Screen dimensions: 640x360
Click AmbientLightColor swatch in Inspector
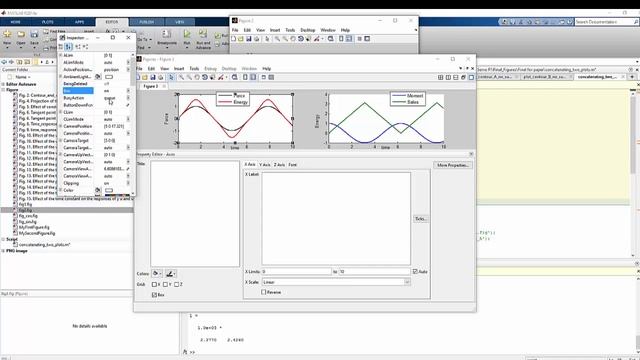pyautogui.click(x=109, y=77)
